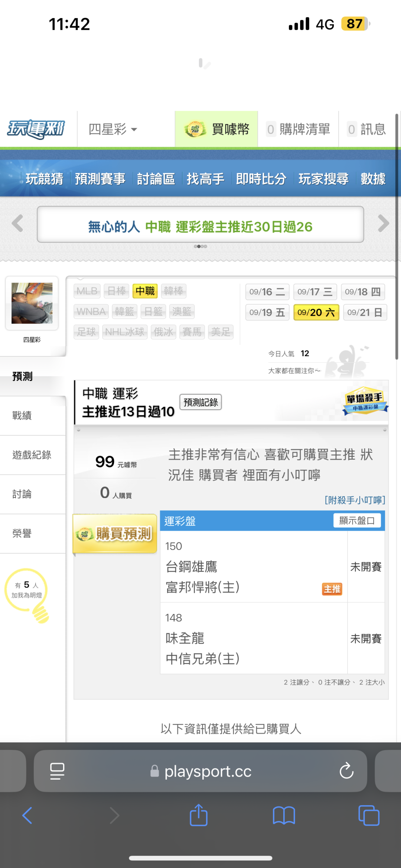401x868 pixels.
Task: Tap the 購買預測 buy button
Action: 115,534
